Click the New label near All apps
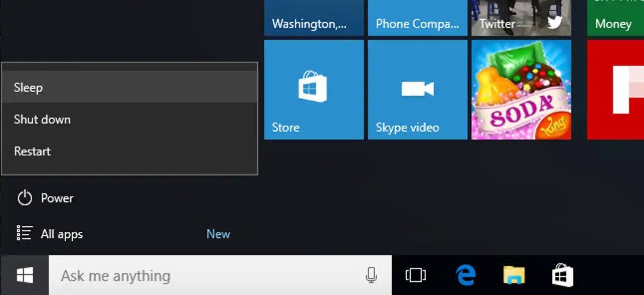Image resolution: width=644 pixels, height=295 pixels. coord(218,234)
